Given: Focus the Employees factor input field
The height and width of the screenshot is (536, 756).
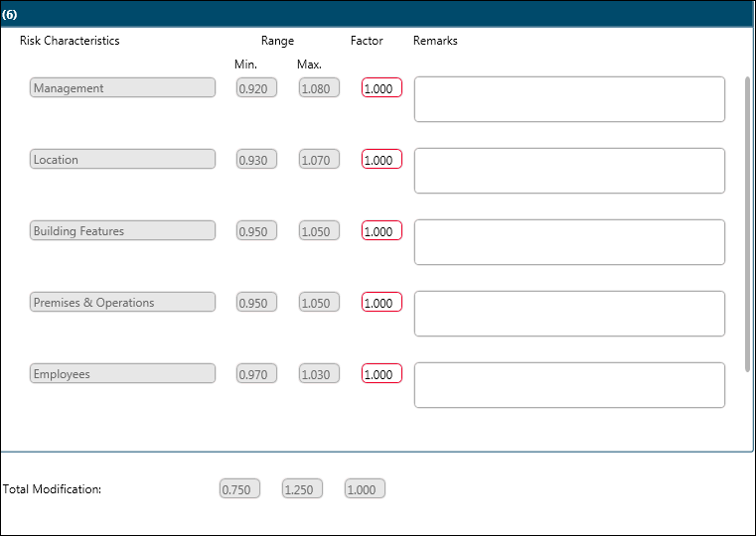Looking at the screenshot, I should pyautogui.click(x=381, y=374).
